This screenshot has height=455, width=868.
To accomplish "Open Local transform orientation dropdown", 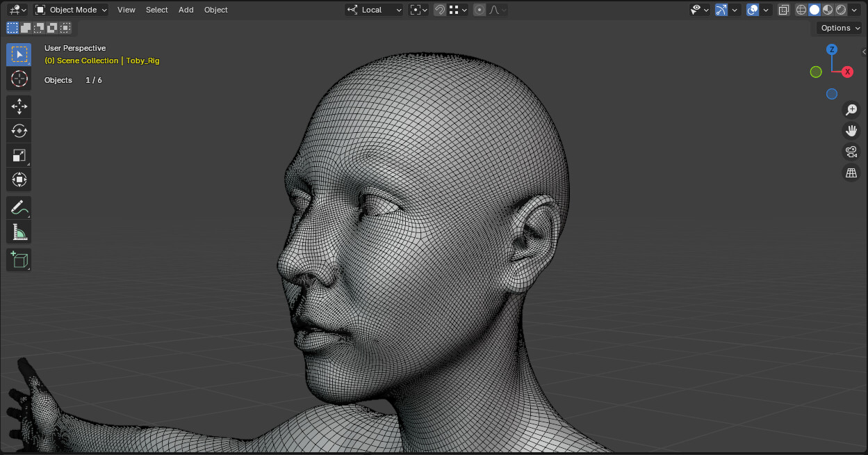I will click(x=374, y=10).
